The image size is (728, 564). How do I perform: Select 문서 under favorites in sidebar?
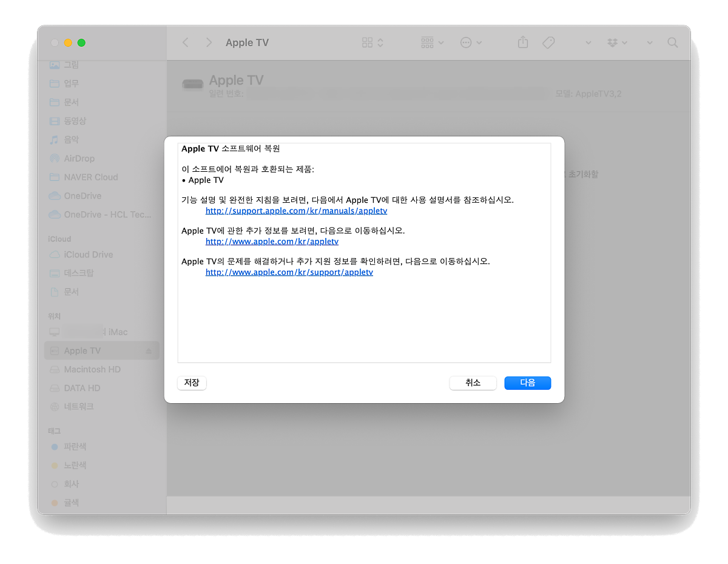[101, 102]
